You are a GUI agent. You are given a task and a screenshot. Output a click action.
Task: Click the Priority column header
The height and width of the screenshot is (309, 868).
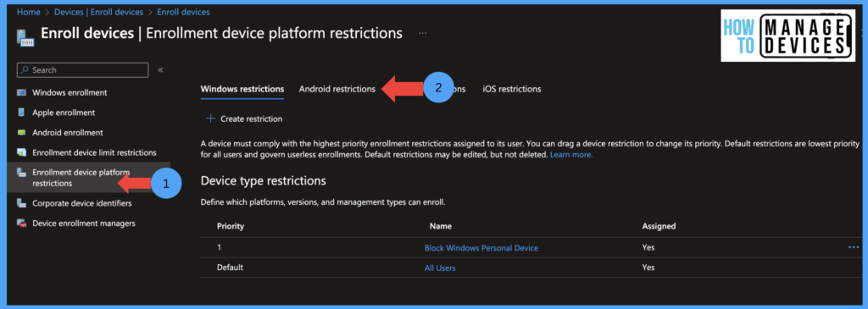pyautogui.click(x=231, y=226)
